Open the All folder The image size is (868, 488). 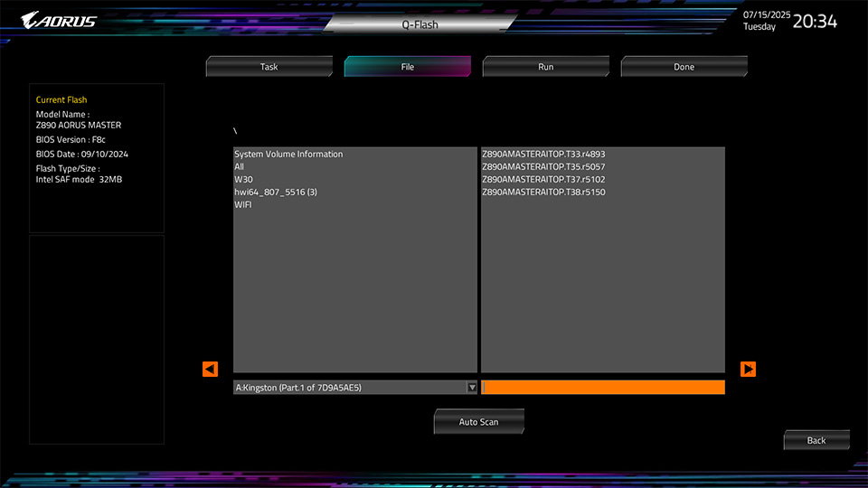pyautogui.click(x=239, y=167)
